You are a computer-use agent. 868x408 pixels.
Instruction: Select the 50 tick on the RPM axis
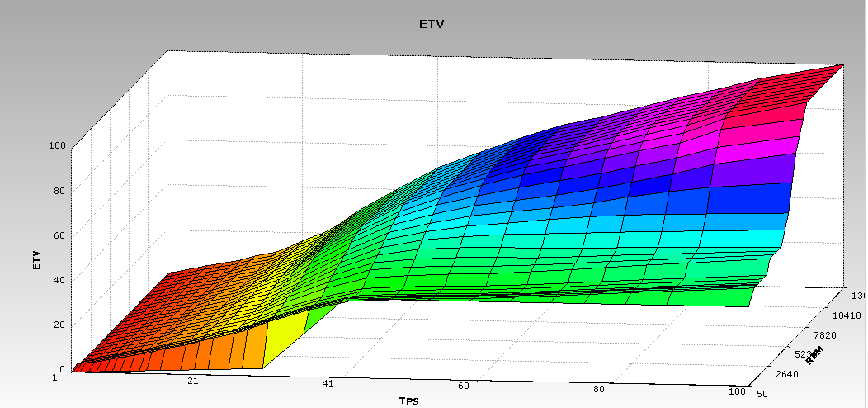coord(764,393)
